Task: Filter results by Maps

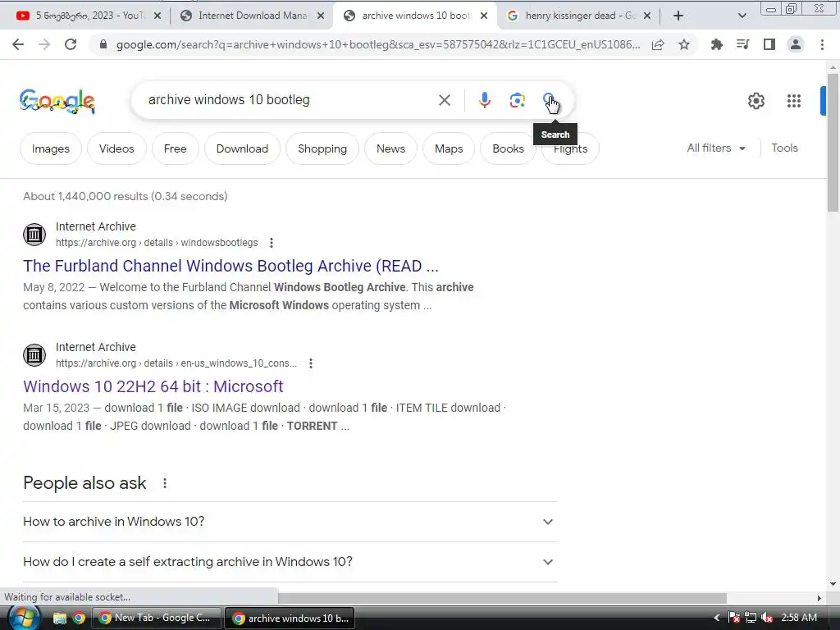Action: click(449, 148)
